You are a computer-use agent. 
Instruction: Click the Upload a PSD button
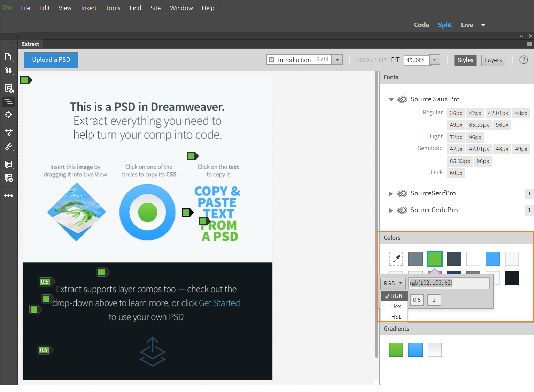[51, 60]
